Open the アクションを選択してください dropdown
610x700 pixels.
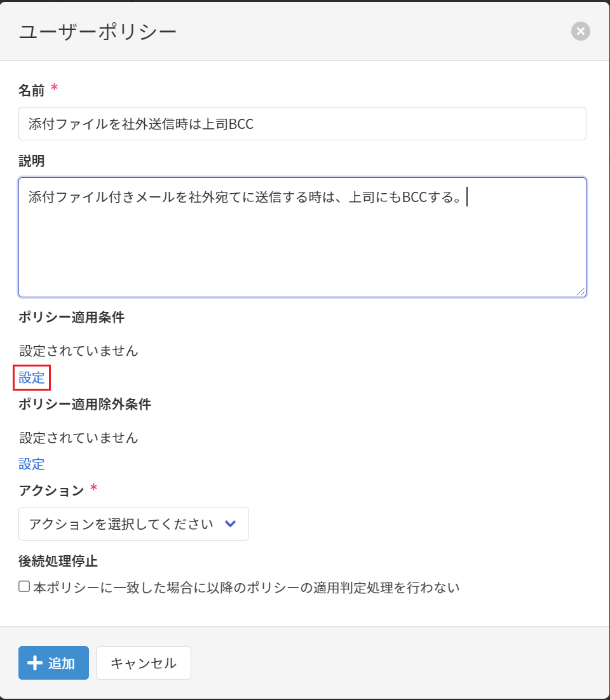click(133, 524)
